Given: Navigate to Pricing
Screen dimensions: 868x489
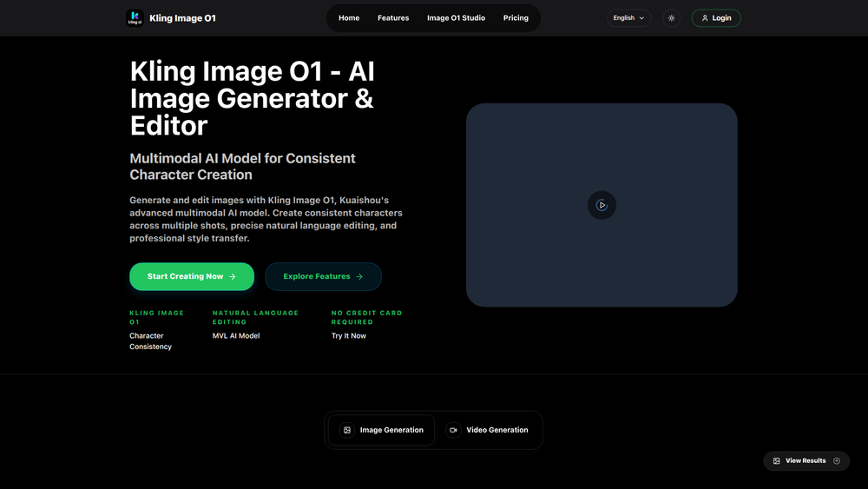Looking at the screenshot, I should [x=516, y=17].
